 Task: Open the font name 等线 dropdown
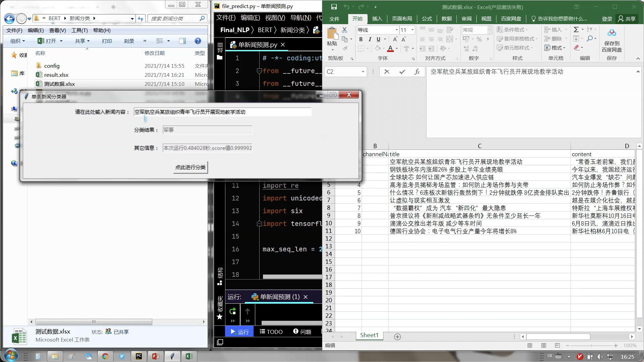click(396, 30)
